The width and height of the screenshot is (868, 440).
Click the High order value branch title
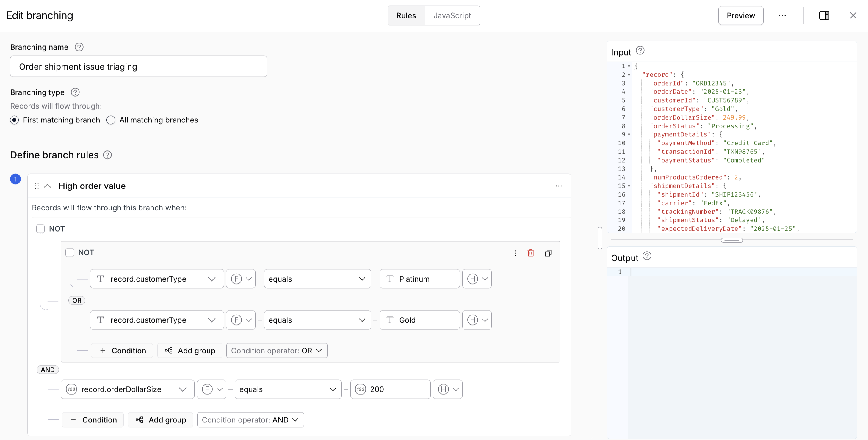[x=92, y=186]
